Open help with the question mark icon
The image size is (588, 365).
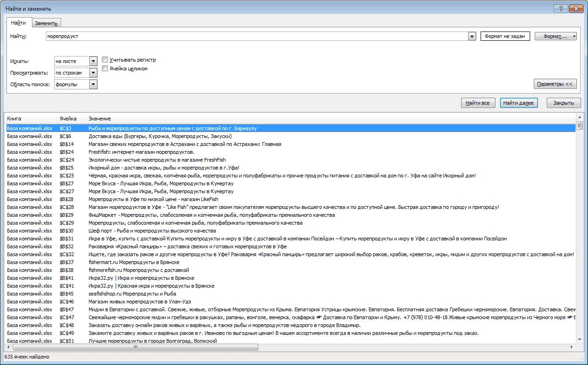(561, 8)
